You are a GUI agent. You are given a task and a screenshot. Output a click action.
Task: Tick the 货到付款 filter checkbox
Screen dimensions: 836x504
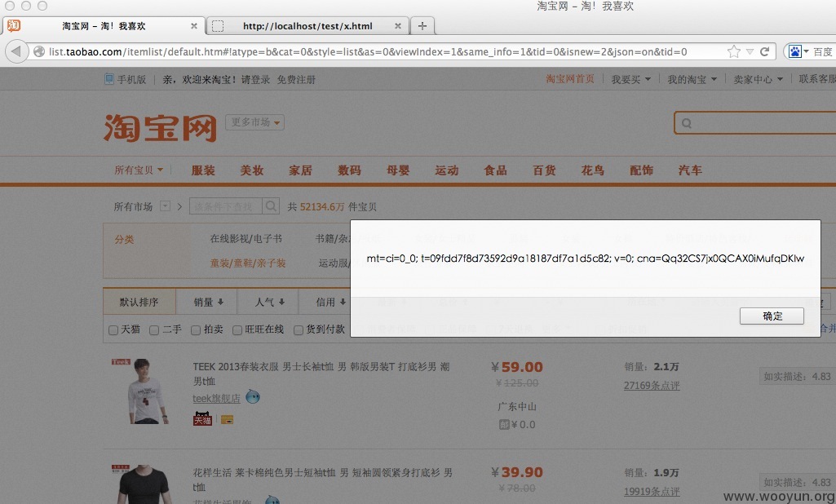299,330
